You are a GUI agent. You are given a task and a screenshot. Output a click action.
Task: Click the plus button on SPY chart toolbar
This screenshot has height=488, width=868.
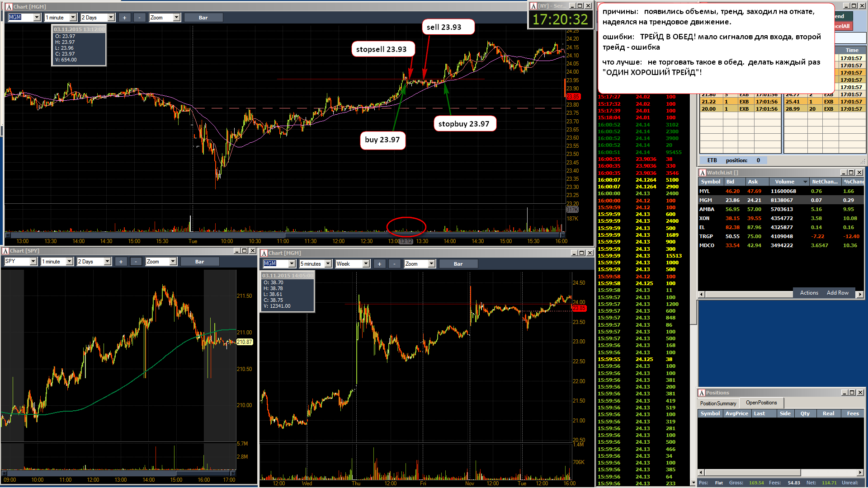(x=121, y=262)
